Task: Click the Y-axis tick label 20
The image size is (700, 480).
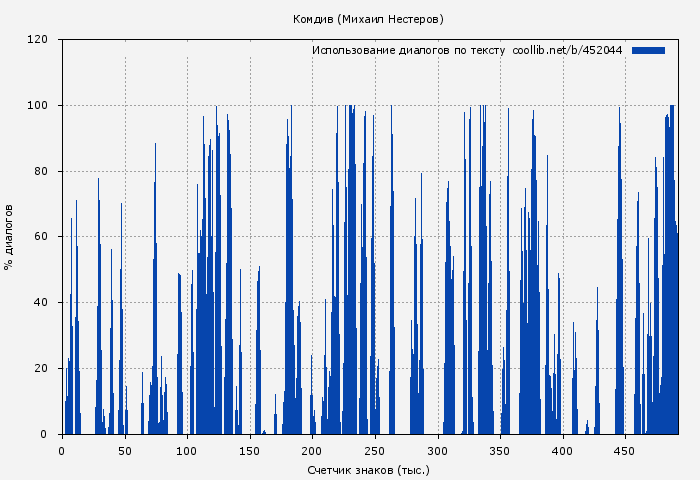Action: tap(41, 369)
